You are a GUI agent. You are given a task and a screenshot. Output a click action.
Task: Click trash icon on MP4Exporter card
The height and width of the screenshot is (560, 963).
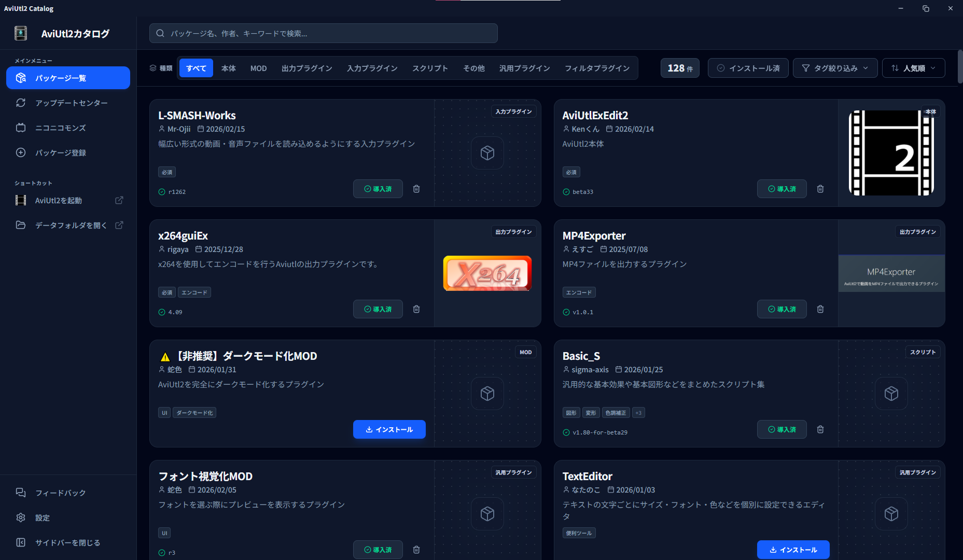click(820, 309)
